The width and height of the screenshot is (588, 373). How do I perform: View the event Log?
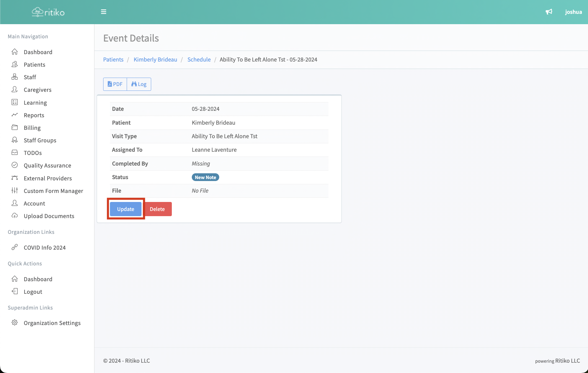coord(139,84)
